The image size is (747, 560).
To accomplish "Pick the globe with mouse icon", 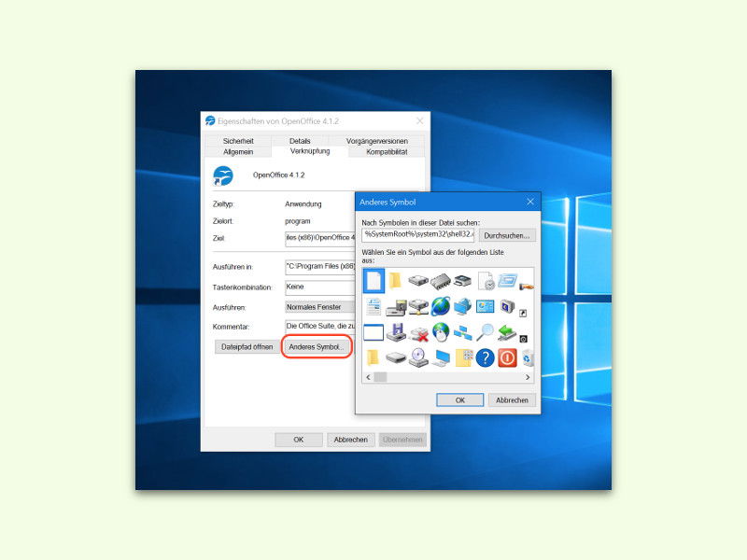I will [441, 332].
